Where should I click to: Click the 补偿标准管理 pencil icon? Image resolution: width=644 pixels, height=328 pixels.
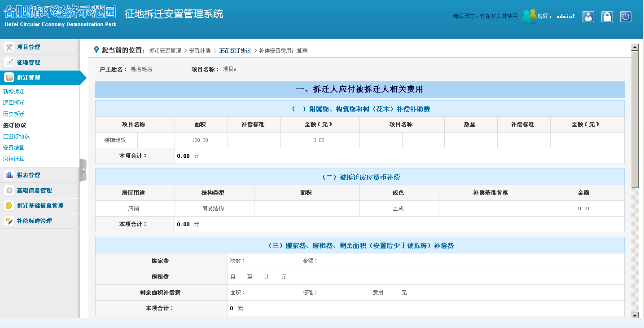coord(9,221)
